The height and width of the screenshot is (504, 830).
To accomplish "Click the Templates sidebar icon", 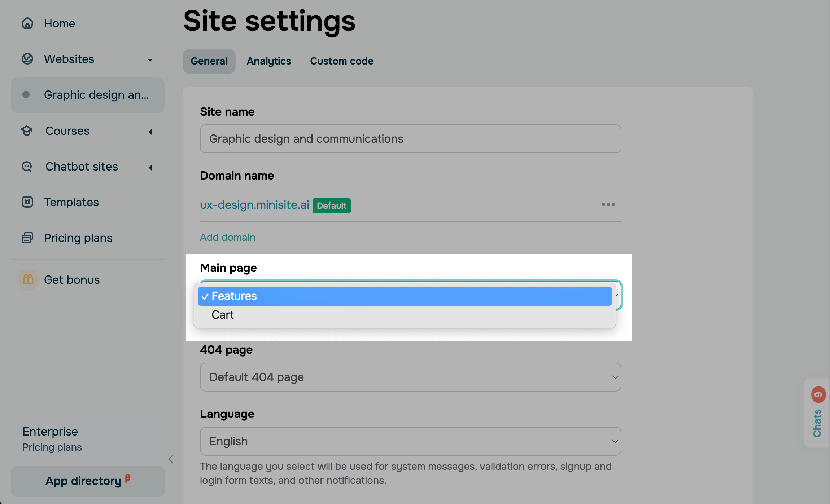I will point(27,202).
